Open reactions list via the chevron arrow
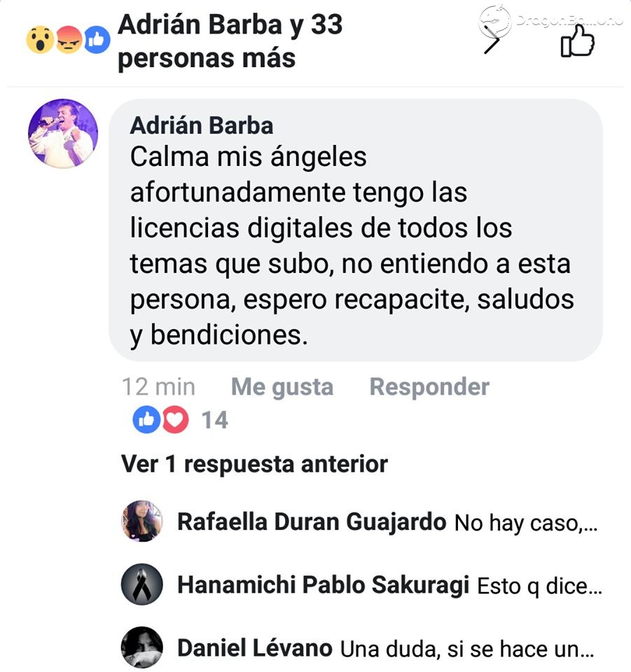 [492, 41]
